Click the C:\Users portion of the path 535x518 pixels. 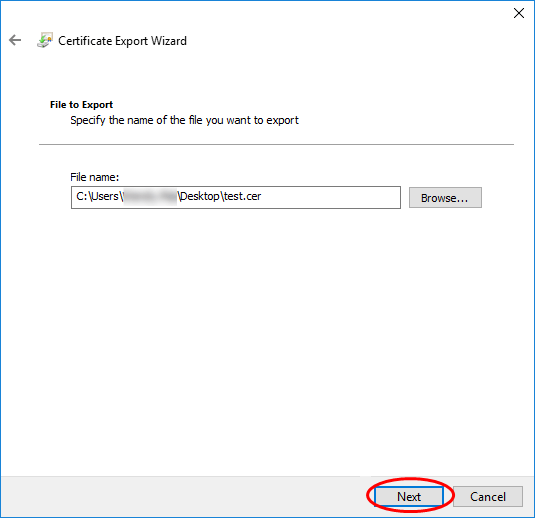(x=98, y=196)
